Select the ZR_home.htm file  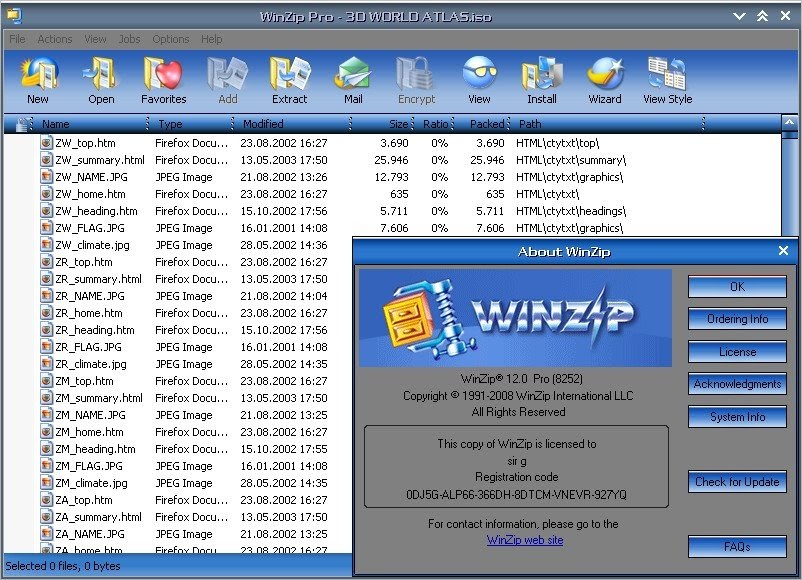point(88,313)
